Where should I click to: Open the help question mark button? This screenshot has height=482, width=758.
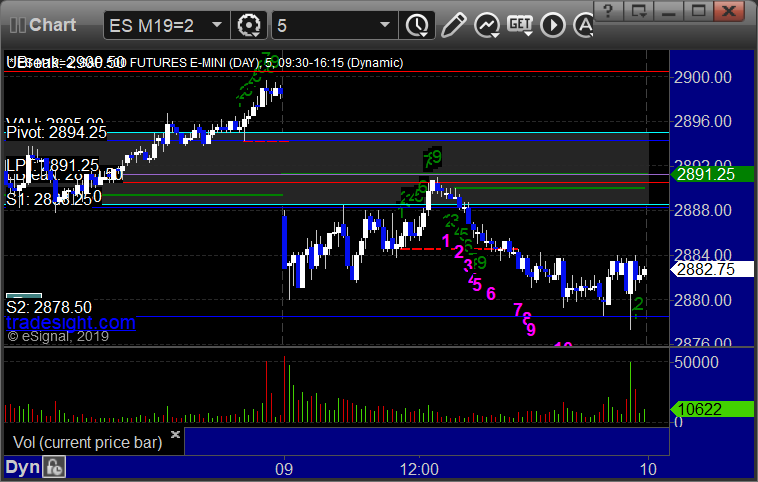(x=608, y=11)
